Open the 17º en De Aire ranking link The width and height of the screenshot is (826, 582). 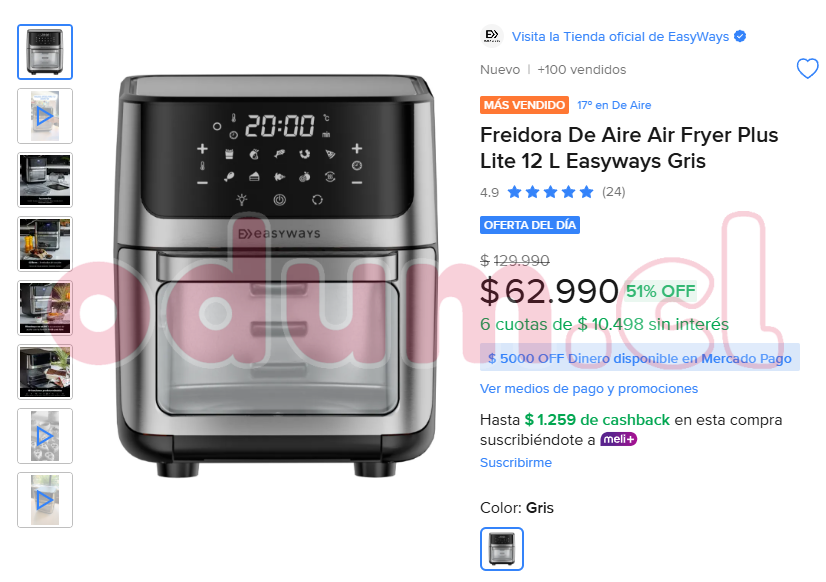(x=614, y=105)
